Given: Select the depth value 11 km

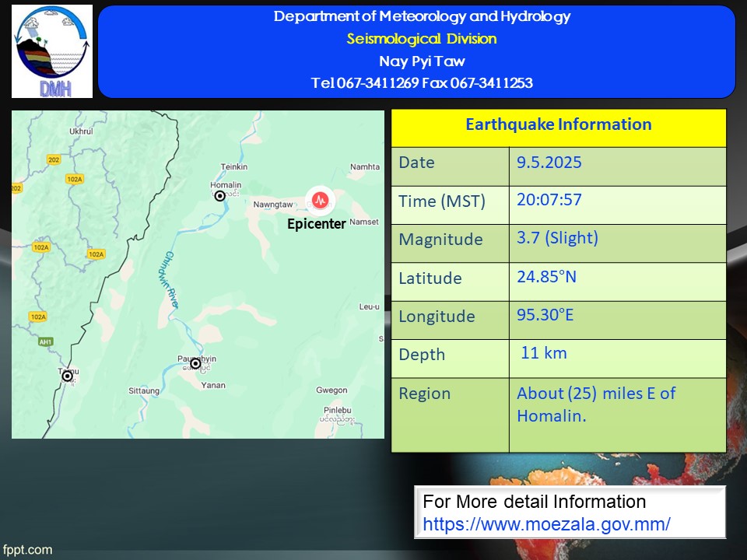Looking at the screenshot, I should [543, 353].
